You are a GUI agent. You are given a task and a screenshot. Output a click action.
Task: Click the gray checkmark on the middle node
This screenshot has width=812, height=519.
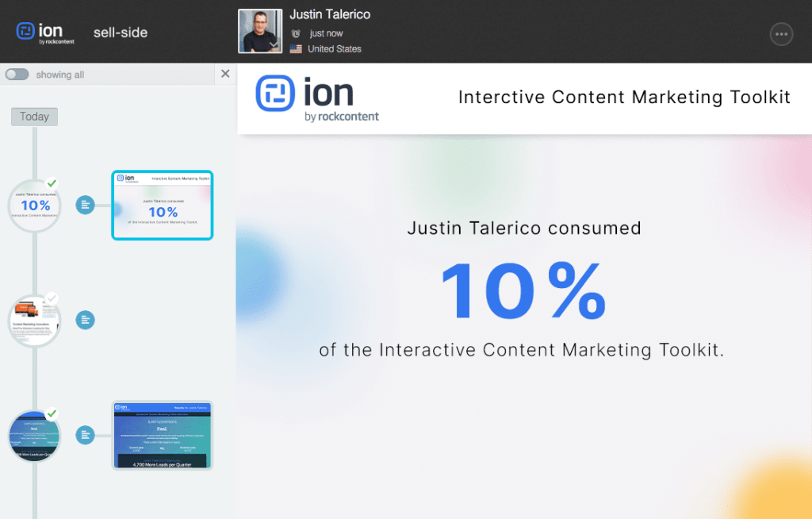52,298
